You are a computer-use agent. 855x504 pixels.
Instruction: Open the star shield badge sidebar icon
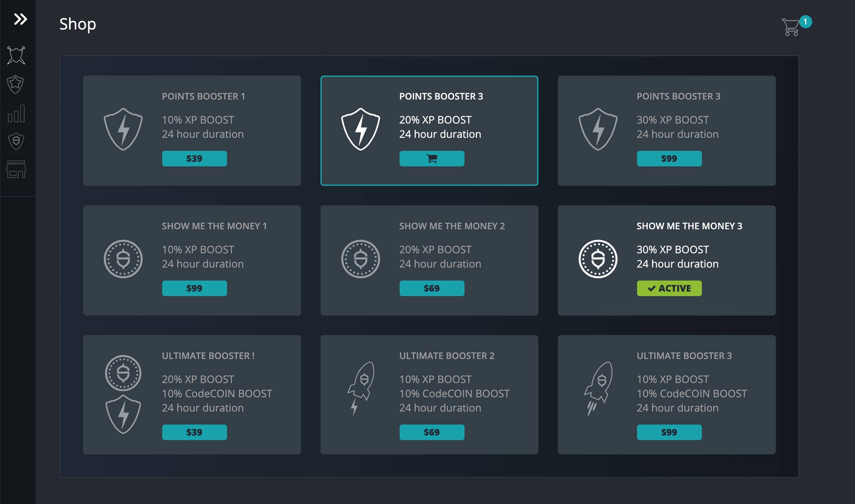point(16,84)
